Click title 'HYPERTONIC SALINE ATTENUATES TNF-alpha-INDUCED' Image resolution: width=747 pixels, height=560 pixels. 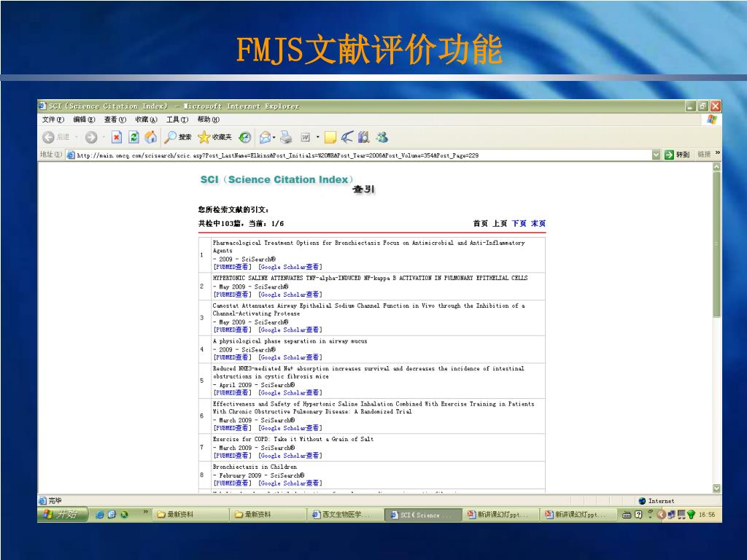click(x=370, y=278)
